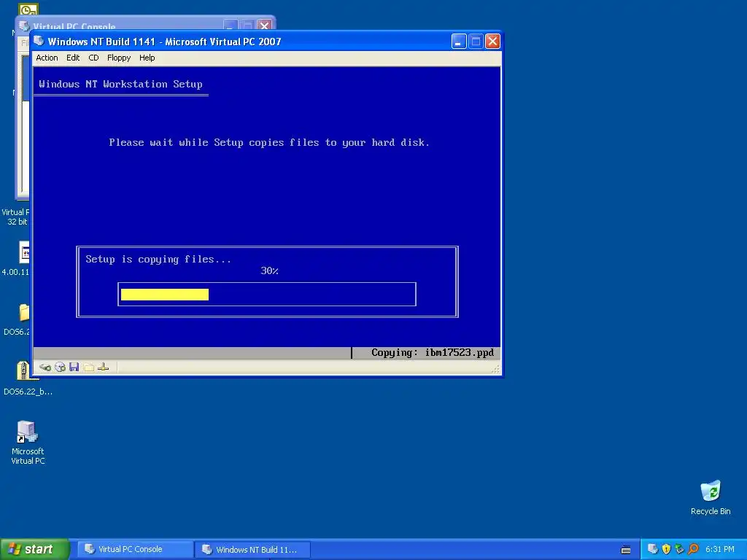The image size is (747, 560).
Task: Click Windows NT Build 11... taskbar button
Action: pyautogui.click(x=252, y=549)
